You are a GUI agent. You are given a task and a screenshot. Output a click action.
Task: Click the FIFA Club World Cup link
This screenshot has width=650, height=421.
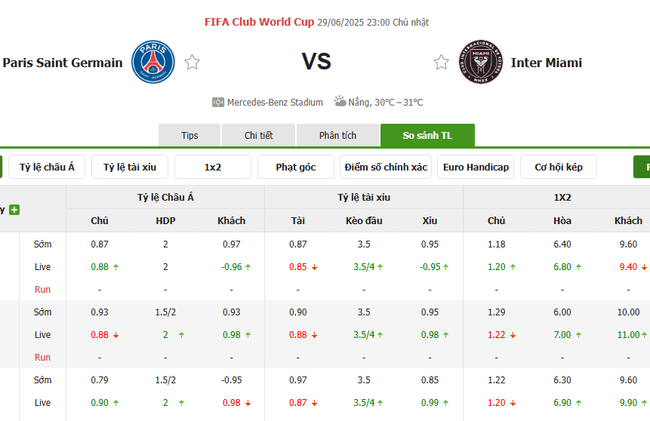(x=258, y=21)
